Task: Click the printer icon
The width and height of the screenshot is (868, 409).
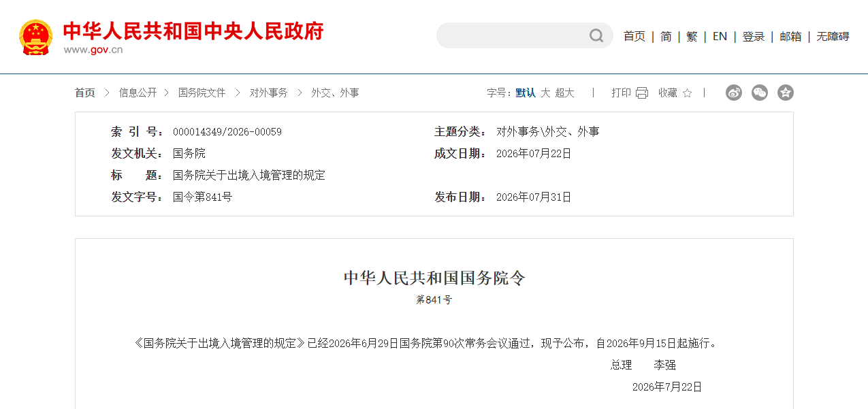Action: coord(642,93)
